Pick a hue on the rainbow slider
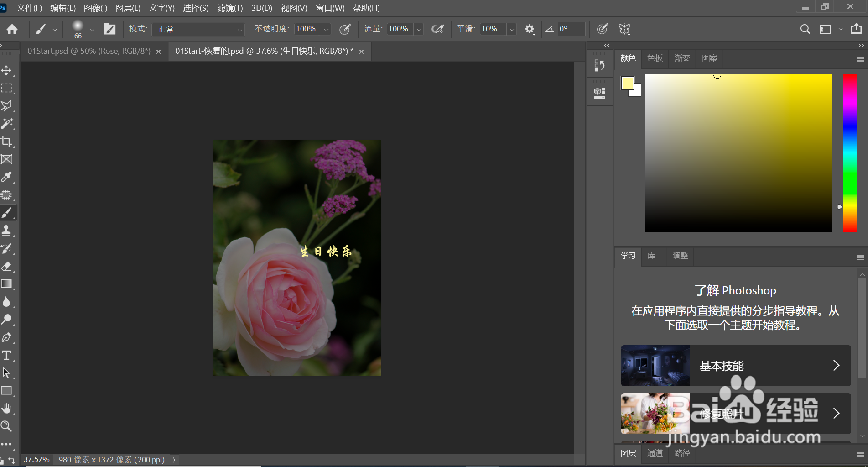 [x=850, y=153]
